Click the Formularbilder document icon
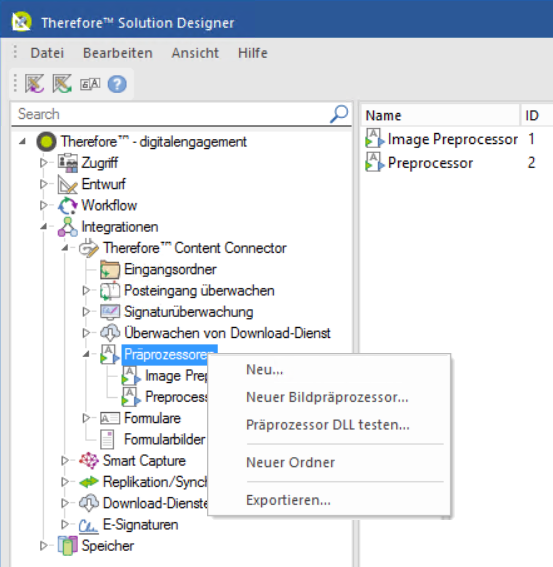 click(107, 439)
